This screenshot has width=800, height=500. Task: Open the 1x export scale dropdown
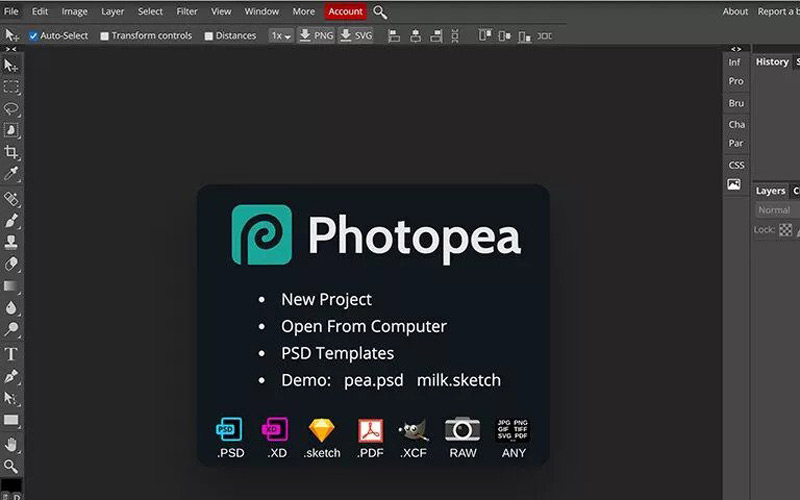281,36
